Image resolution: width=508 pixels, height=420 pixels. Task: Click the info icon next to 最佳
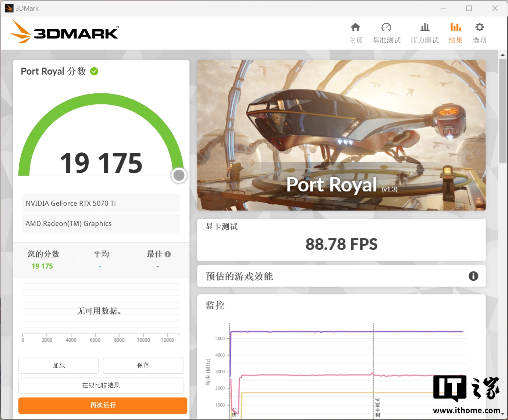[x=168, y=254]
